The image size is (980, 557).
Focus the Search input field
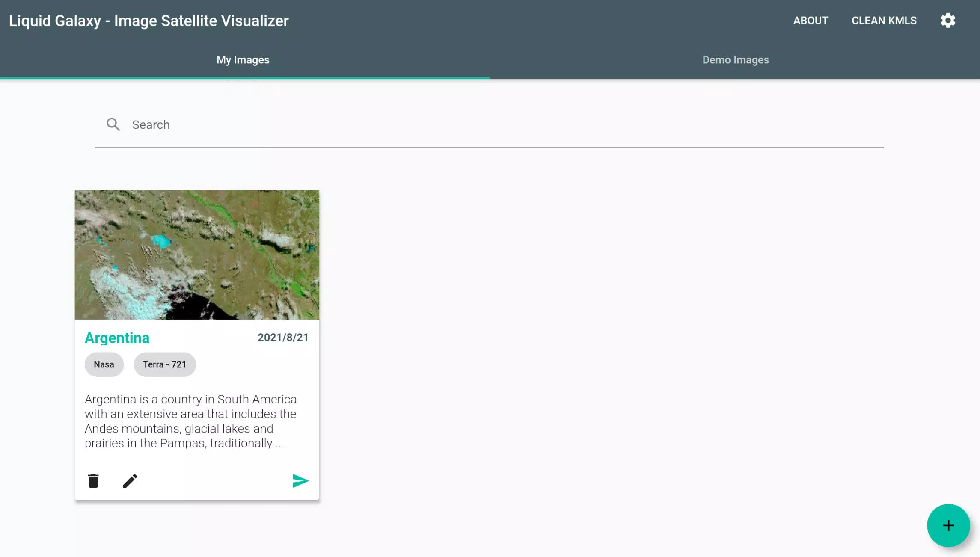click(x=489, y=125)
